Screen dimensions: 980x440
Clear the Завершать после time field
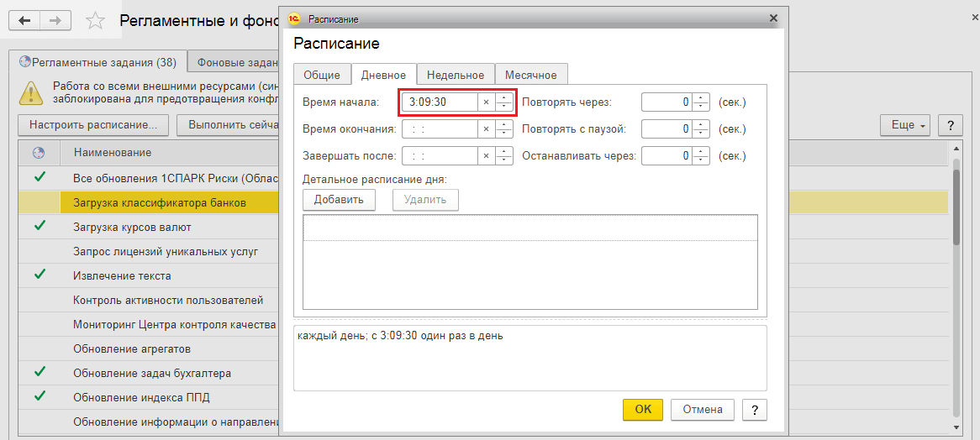coord(486,156)
